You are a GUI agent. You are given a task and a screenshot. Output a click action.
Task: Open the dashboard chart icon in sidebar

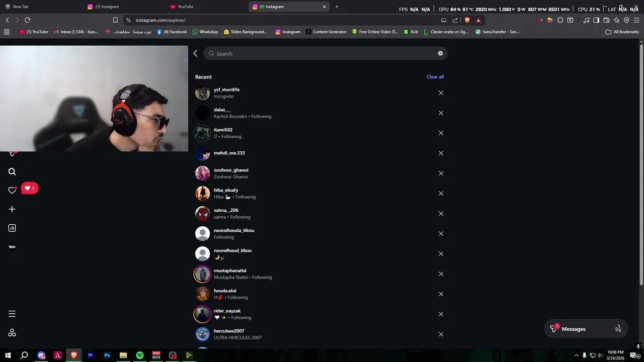12,228
